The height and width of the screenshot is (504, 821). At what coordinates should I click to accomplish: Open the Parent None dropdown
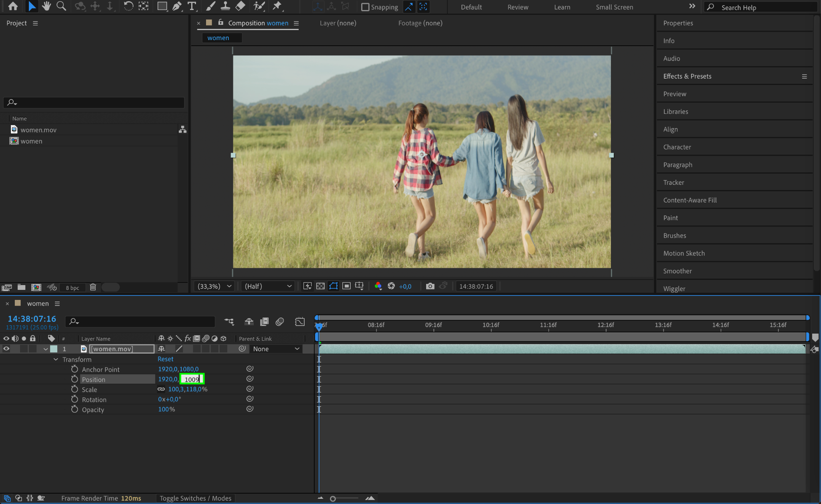(276, 349)
